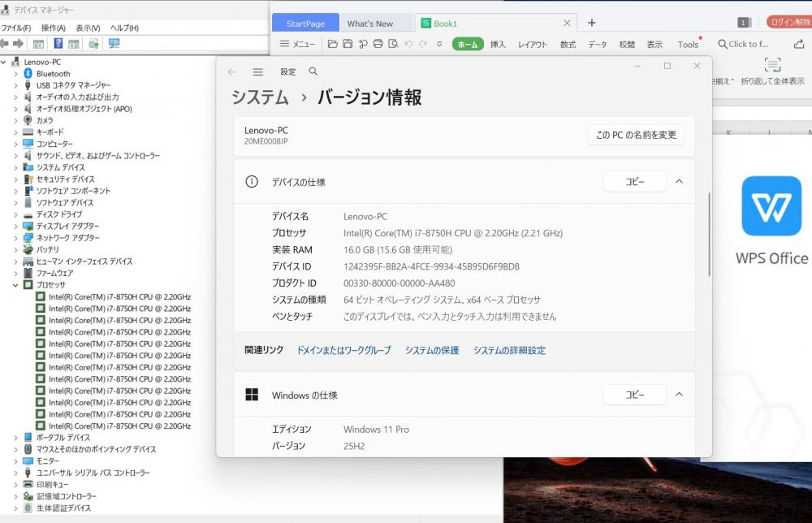Click the この PC の名前を変更 button
Viewport: 812px width, 523px height.
click(636, 135)
